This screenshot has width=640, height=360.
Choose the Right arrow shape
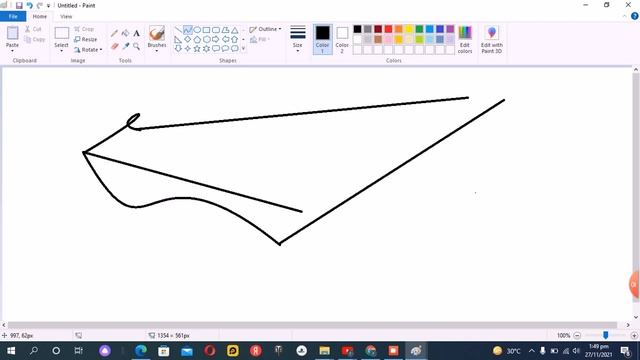pos(216,39)
